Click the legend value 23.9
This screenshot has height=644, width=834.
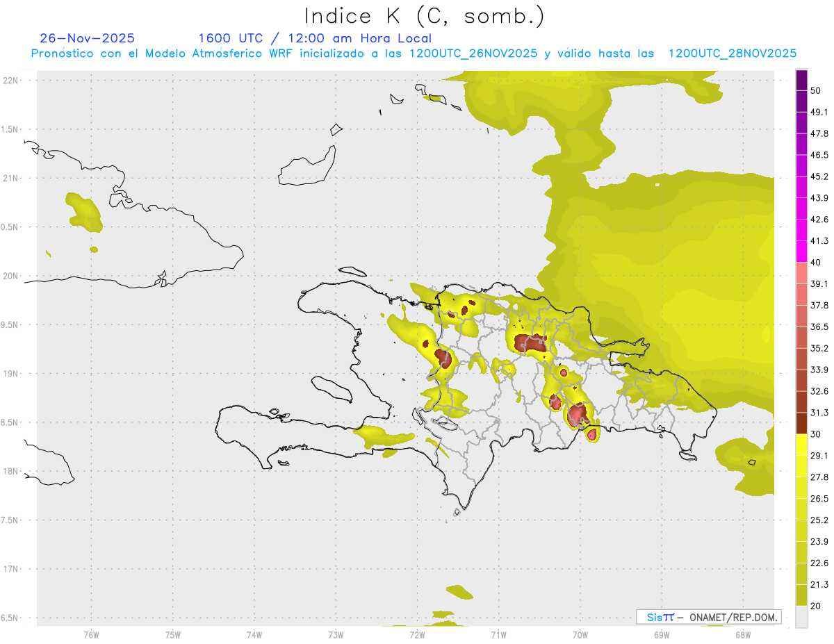(x=819, y=542)
